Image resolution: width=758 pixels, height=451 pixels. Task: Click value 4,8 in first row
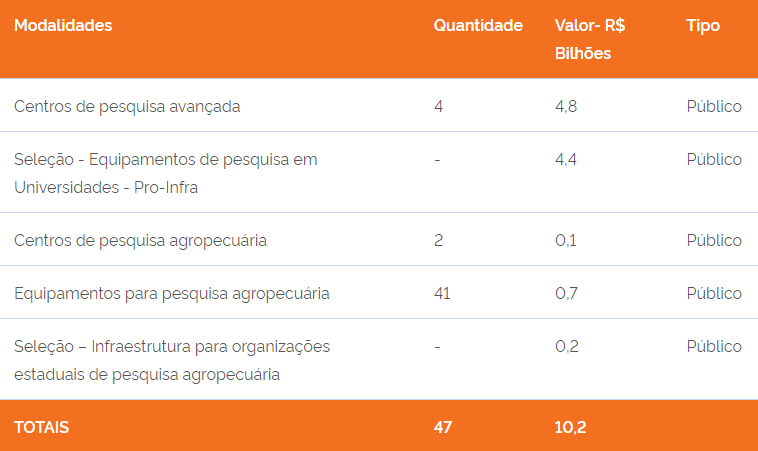coord(566,106)
